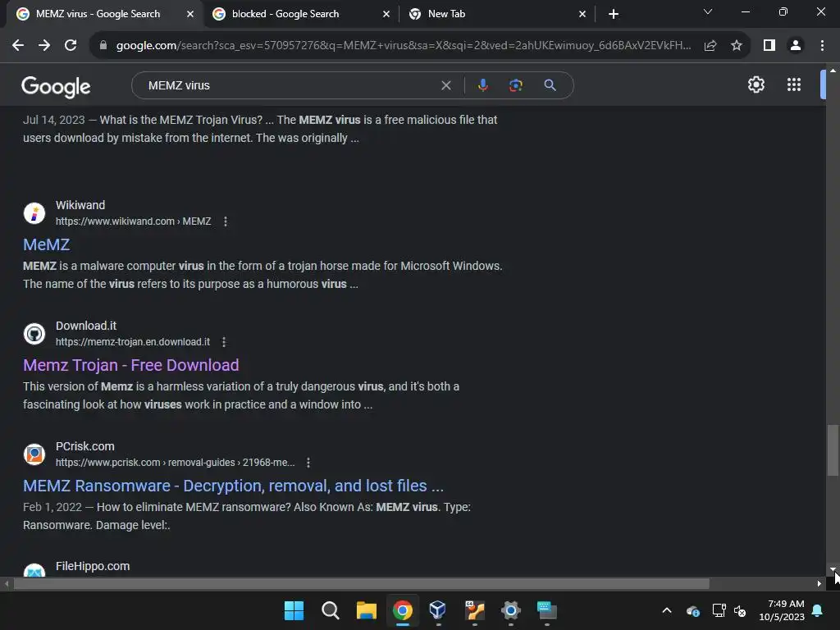The height and width of the screenshot is (630, 840).
Task: Open muted volume tray icon
Action: [740, 610]
